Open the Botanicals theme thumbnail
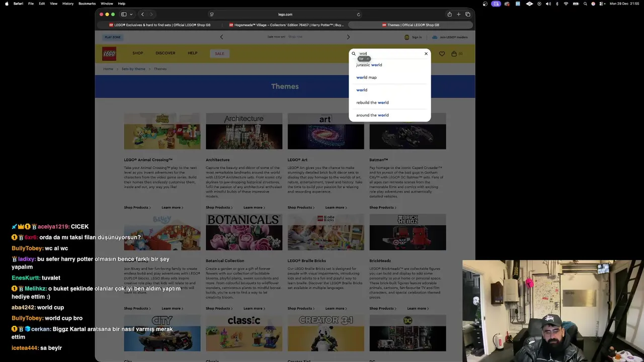644x362 pixels. (x=244, y=232)
